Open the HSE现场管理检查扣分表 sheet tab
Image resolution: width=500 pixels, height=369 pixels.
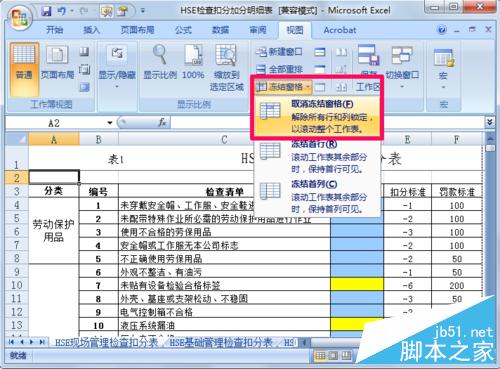pyautogui.click(x=106, y=342)
